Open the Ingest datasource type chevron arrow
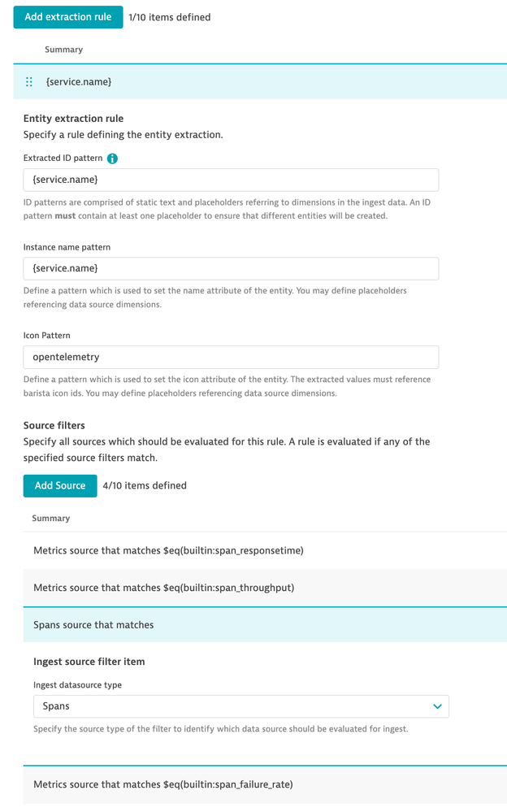The height and width of the screenshot is (812, 507). point(437,706)
